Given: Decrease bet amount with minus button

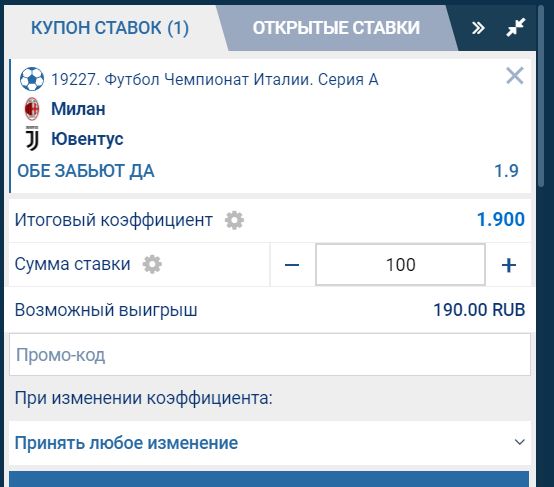Looking at the screenshot, I should coord(292,264).
